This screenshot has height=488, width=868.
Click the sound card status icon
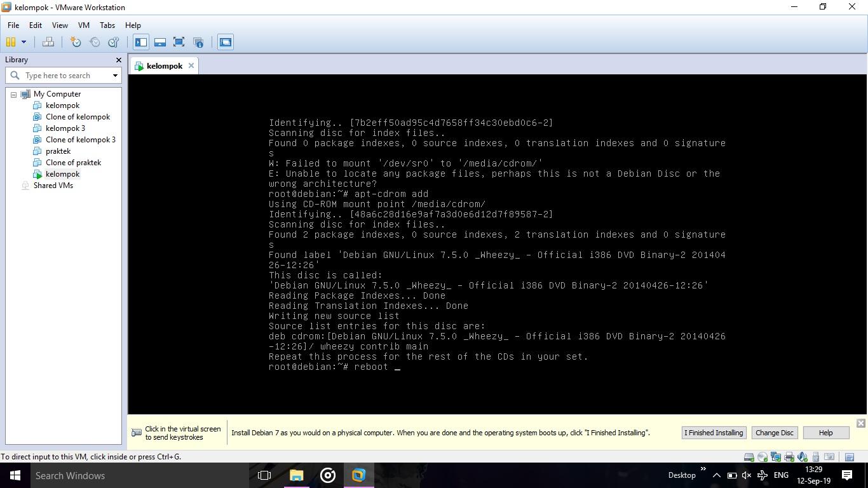tap(803, 457)
